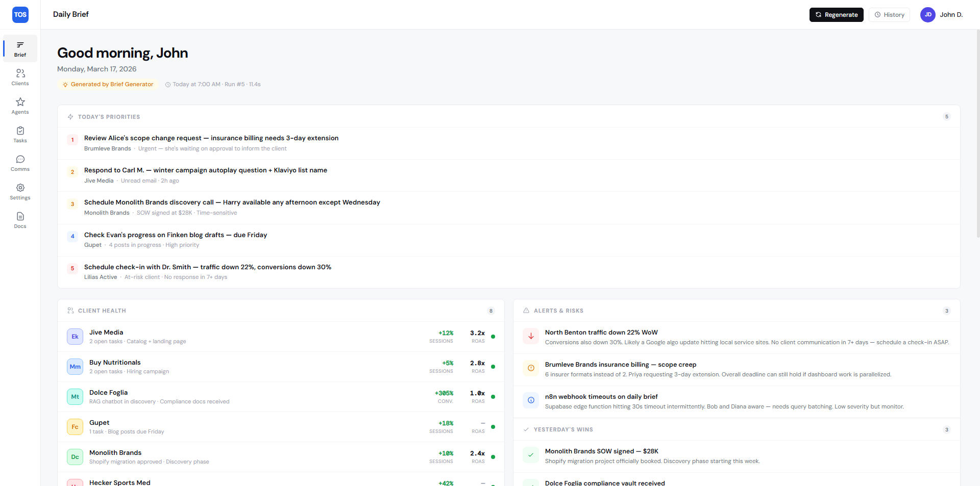Open priority 3: Schedule Monolith Brands discovery call

[508, 208]
